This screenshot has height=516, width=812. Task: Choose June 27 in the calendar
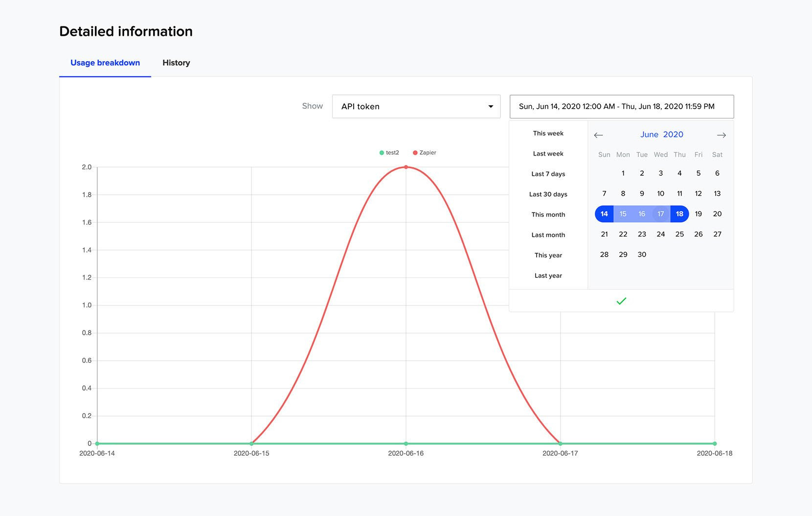(717, 234)
